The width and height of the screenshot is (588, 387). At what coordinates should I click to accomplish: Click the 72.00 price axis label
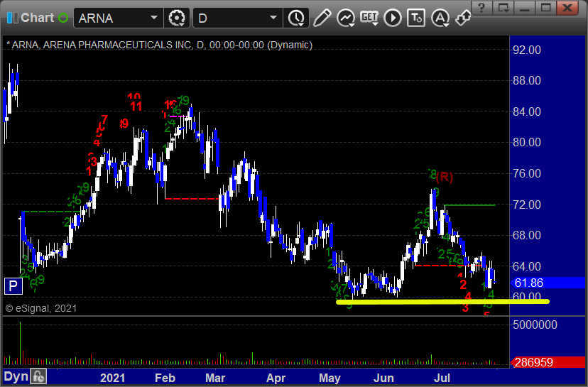[526, 205]
